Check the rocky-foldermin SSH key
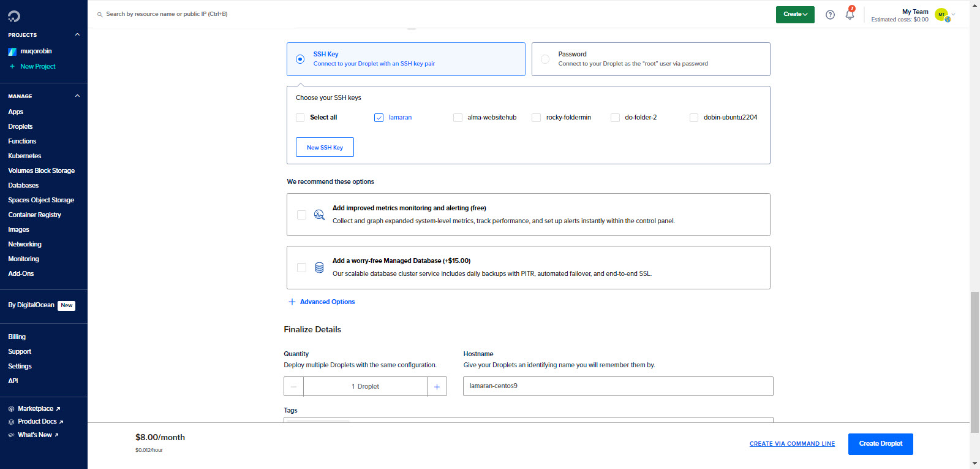 pos(536,118)
